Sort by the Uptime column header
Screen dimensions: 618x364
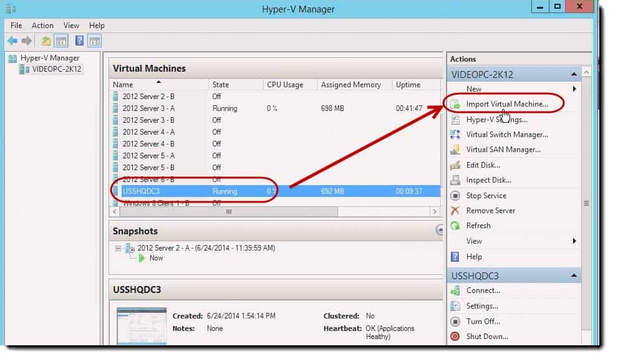pos(416,85)
